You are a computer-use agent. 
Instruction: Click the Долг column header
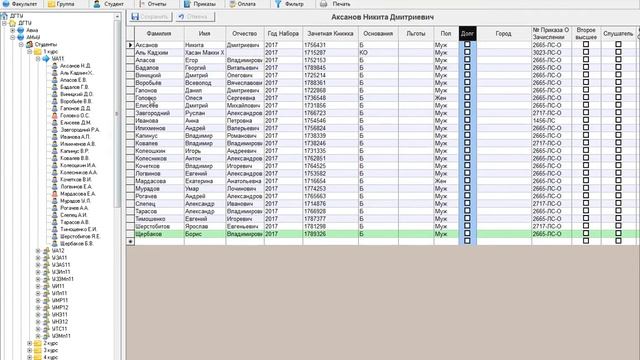pos(467,33)
